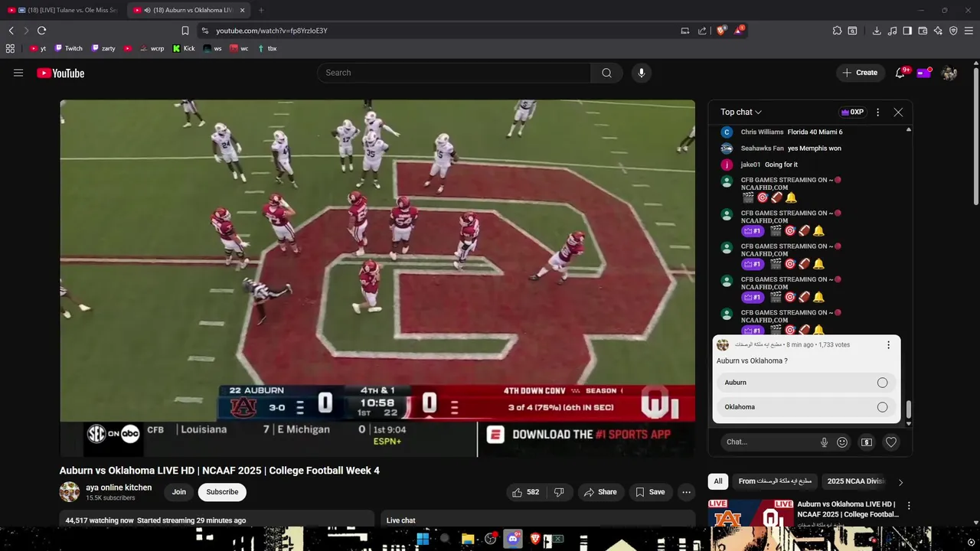980x551 pixels.
Task: Open a new browser tab
Action: pyautogui.click(x=261, y=10)
